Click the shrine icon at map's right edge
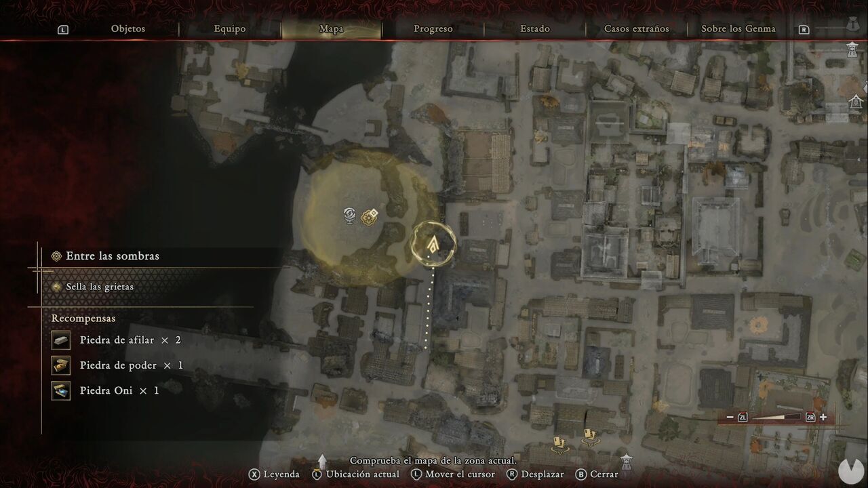 coord(856,102)
